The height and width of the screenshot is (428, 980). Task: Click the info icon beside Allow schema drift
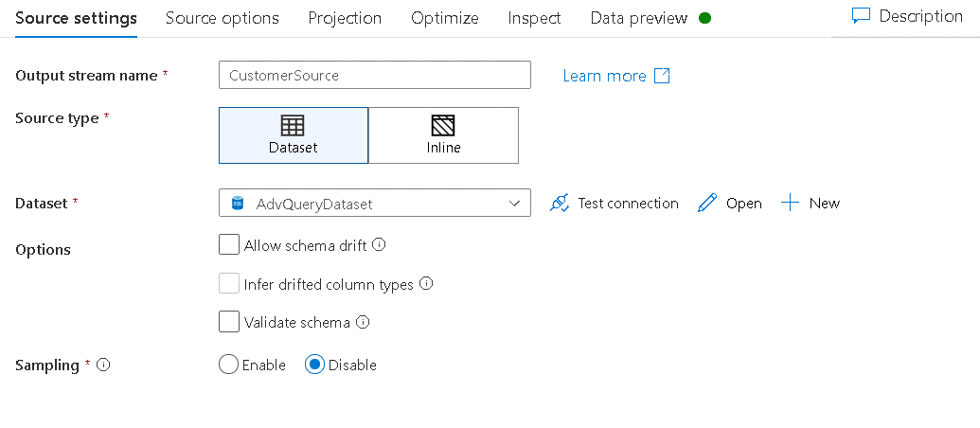379,244
